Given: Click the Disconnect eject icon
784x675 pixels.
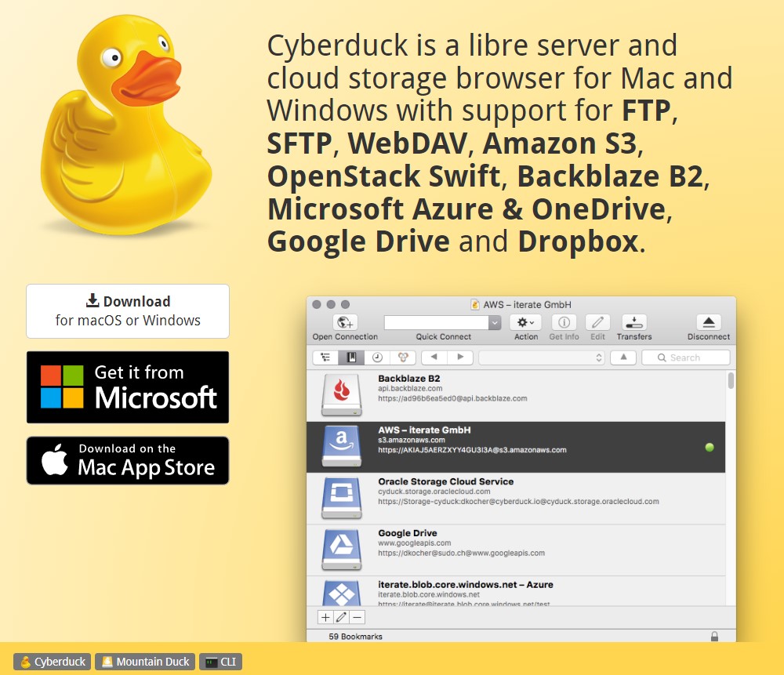Looking at the screenshot, I should click(x=709, y=322).
